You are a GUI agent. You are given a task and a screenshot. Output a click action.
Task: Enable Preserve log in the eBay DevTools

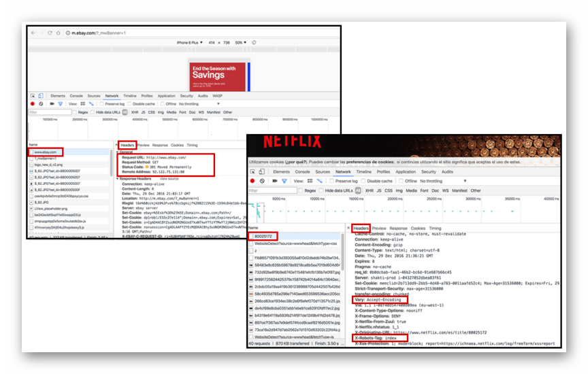pos(101,104)
